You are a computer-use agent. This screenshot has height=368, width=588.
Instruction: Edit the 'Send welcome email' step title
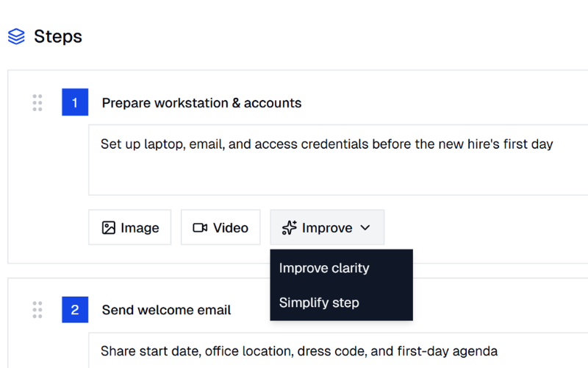pos(166,310)
